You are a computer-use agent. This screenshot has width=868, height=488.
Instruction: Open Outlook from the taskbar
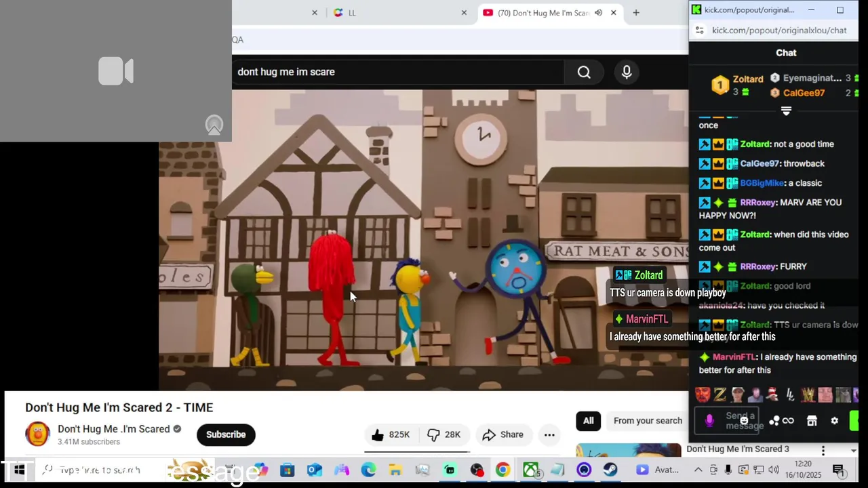pyautogui.click(x=314, y=470)
